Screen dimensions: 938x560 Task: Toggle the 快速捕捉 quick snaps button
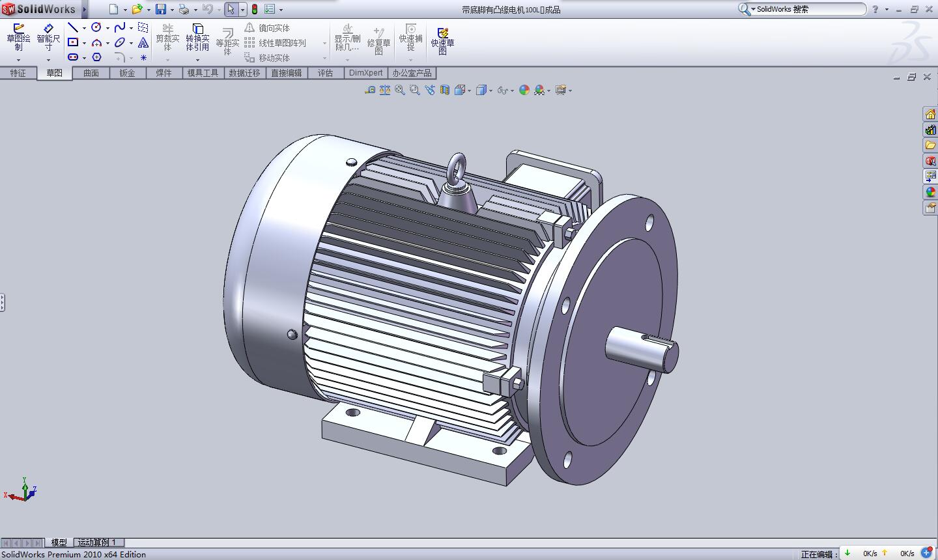(410, 38)
